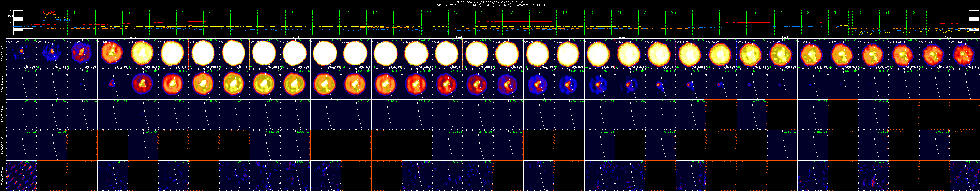Choose interval 16 in the light curve
The width and height of the screenshot is (980, 191).
click(x=489, y=23)
